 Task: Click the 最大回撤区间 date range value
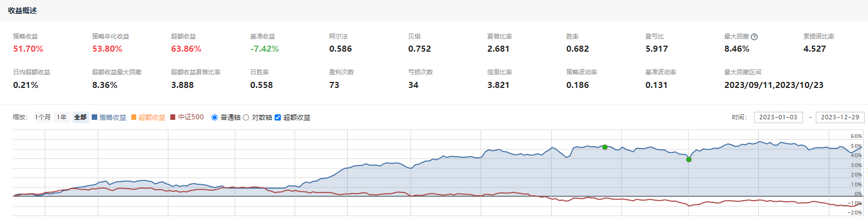pos(774,85)
